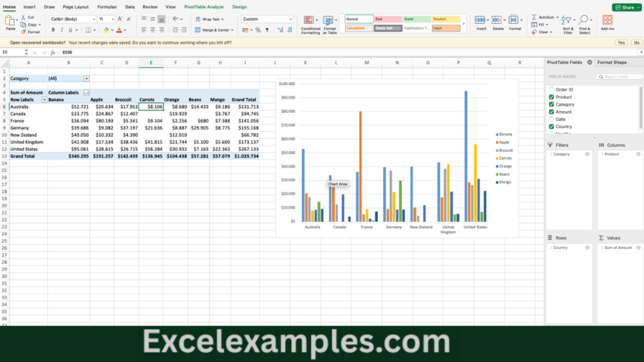Open the Formulas ribbon tab

[107, 7]
